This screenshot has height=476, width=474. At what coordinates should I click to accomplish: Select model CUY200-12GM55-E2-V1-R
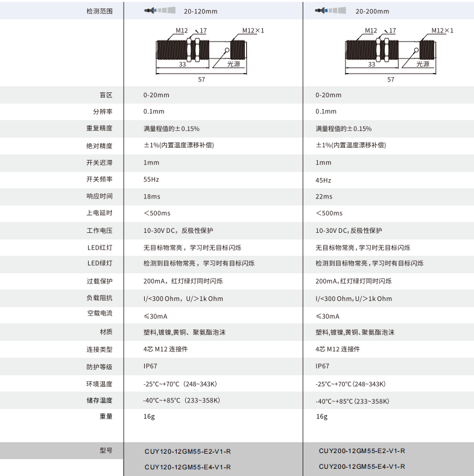tap(362, 451)
